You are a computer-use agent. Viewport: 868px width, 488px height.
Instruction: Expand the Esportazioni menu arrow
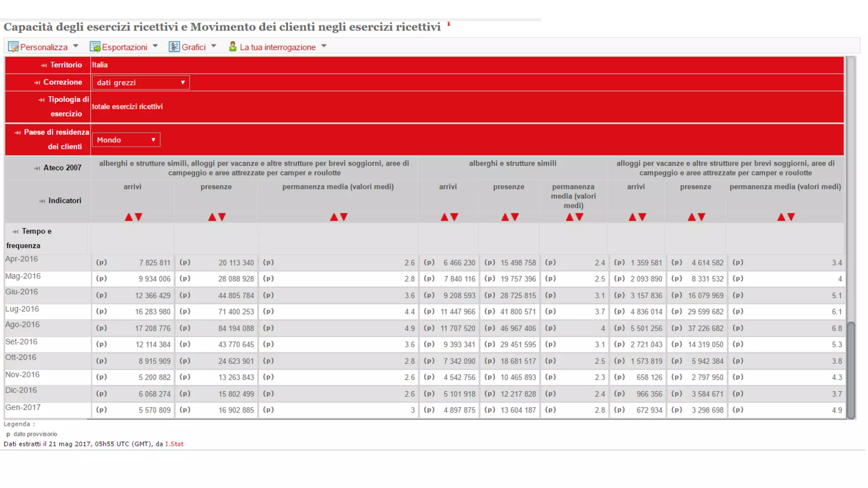tap(155, 46)
